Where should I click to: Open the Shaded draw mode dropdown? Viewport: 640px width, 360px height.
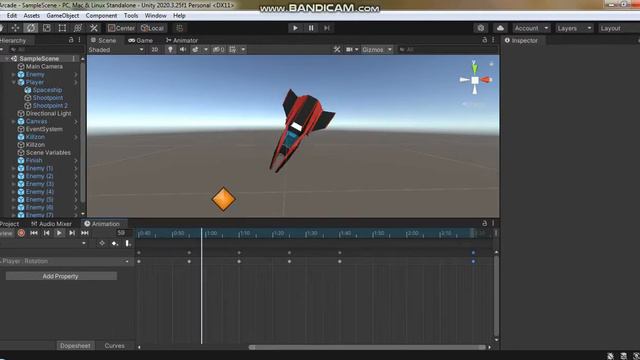(116, 49)
